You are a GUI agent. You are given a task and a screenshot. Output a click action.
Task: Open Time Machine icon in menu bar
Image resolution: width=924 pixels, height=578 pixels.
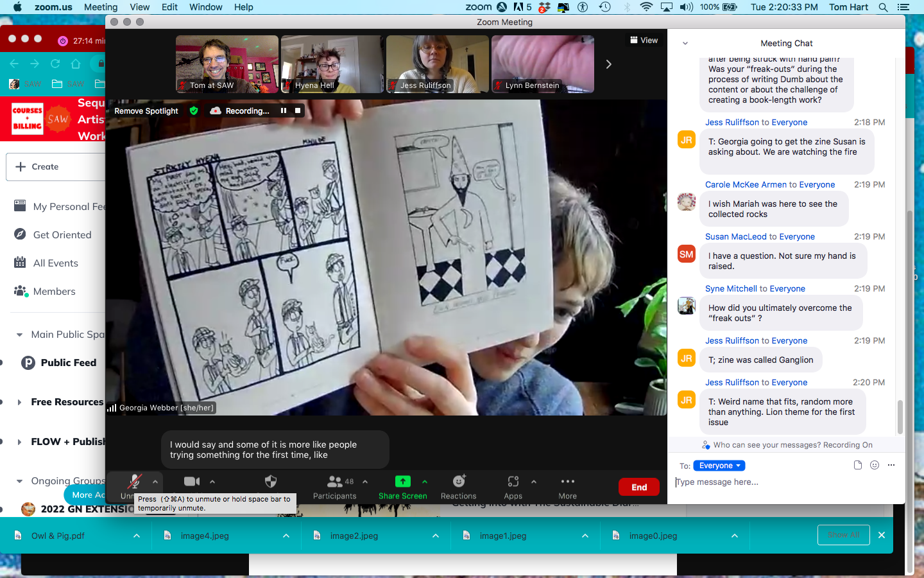click(x=604, y=7)
